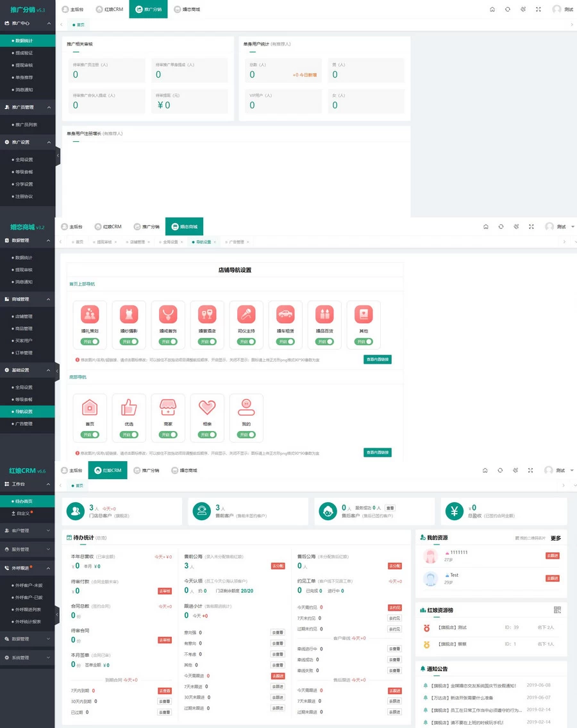Click the 婚礼策划 navigation icon

pos(90,314)
